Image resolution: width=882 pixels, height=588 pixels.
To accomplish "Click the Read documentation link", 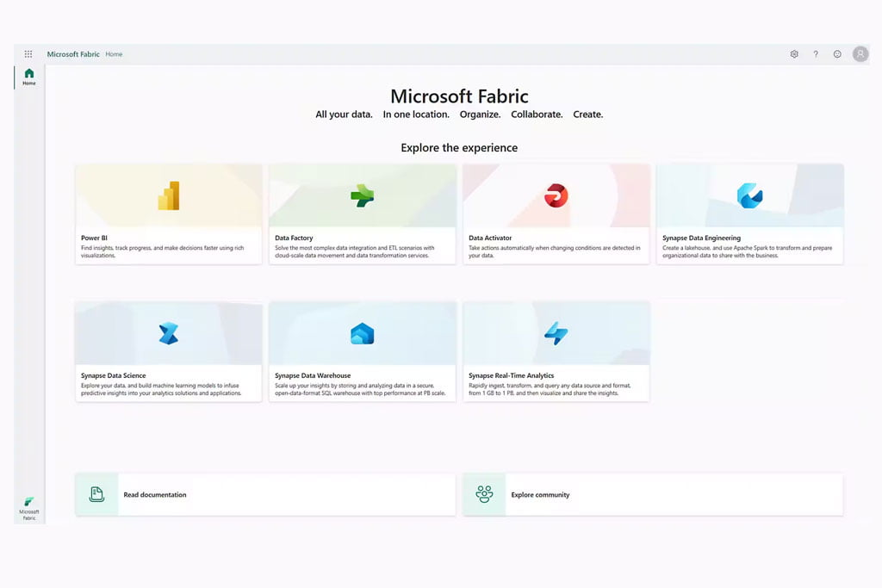I will [155, 495].
